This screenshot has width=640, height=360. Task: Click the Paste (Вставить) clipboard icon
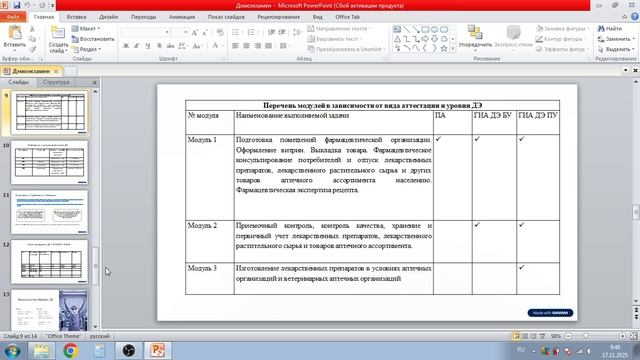tap(14, 33)
